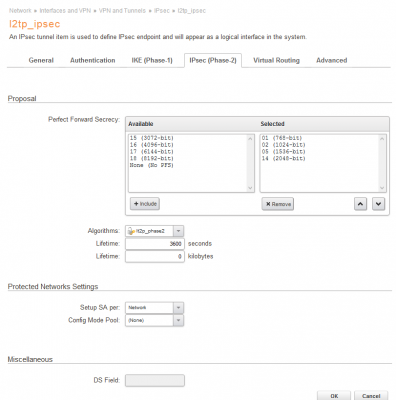Screen dimensions: 396x400
Task: Confirm with the OK button
Action: 334,396
